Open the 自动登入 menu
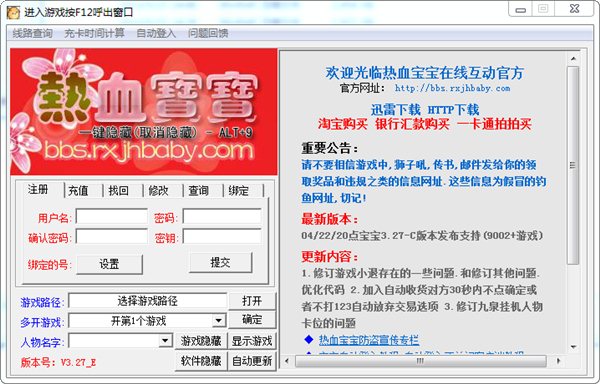Screen dimensions: 600x384 156,33
